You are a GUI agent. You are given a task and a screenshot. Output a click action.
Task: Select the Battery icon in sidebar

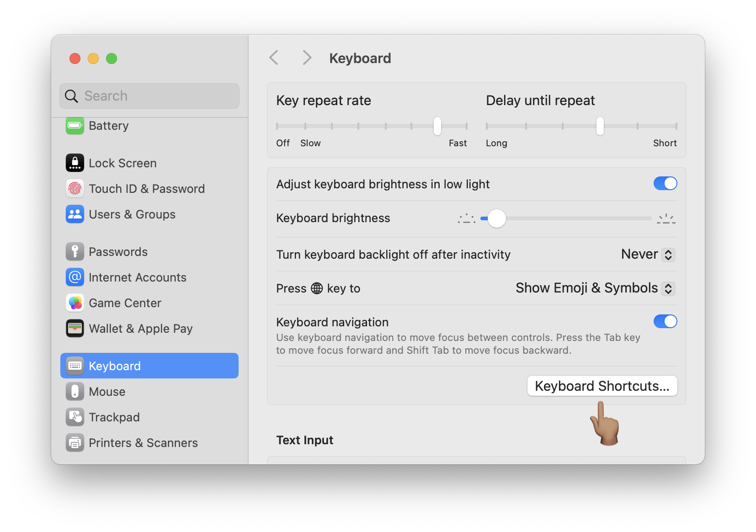[75, 125]
